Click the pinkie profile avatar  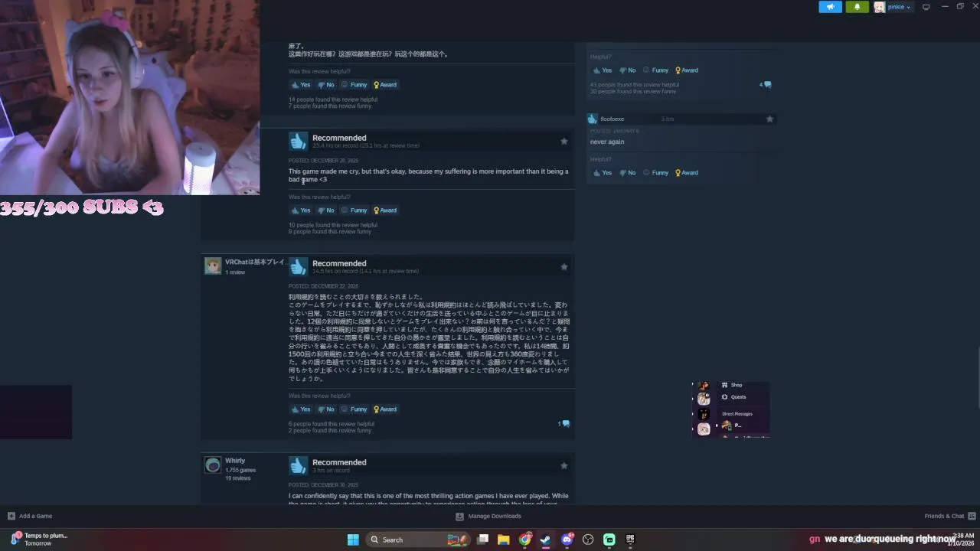(x=880, y=7)
